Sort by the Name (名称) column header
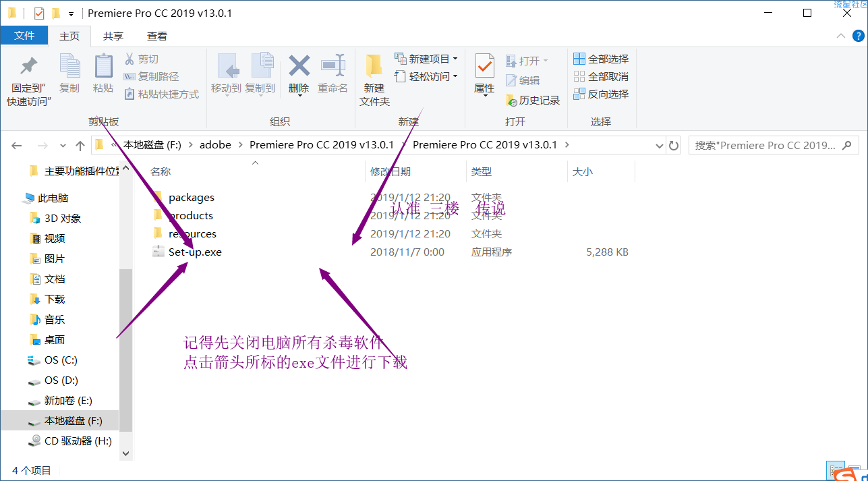The image size is (868, 481). click(x=161, y=172)
